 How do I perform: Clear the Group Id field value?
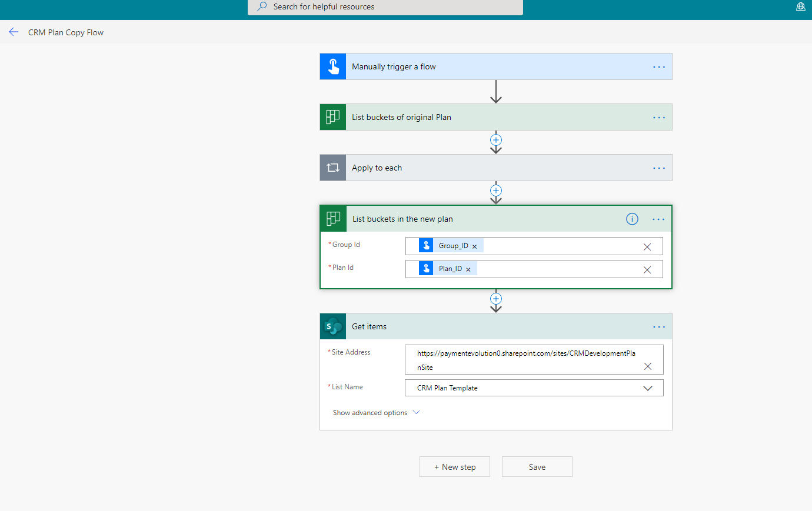point(647,247)
